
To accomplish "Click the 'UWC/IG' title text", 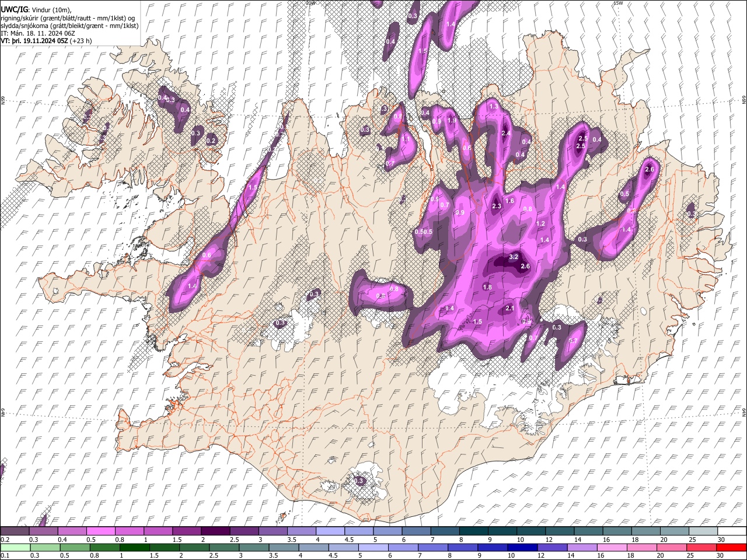I will coord(14,9).
